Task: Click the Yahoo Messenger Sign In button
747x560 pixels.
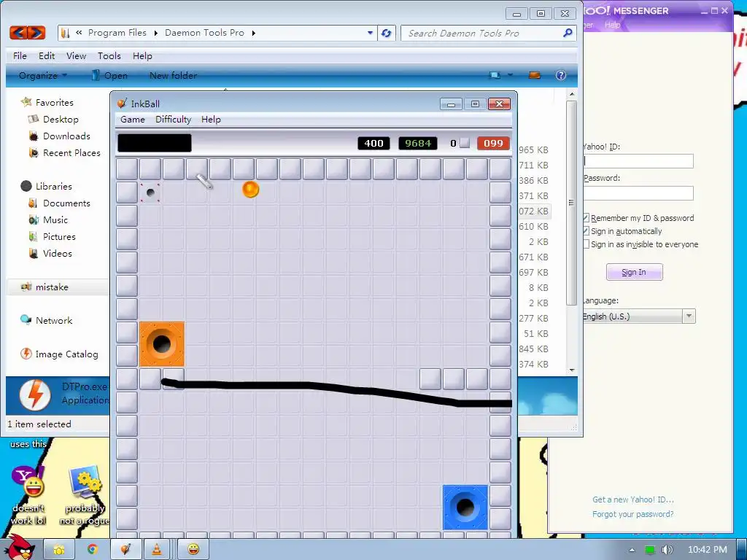Action: pyautogui.click(x=634, y=272)
